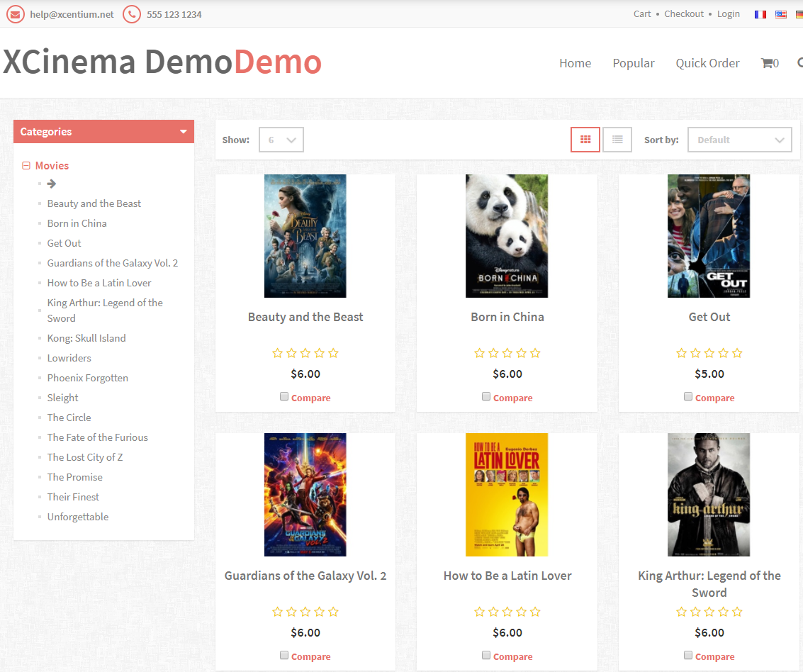Open the Cart link in top bar

pyautogui.click(x=642, y=14)
